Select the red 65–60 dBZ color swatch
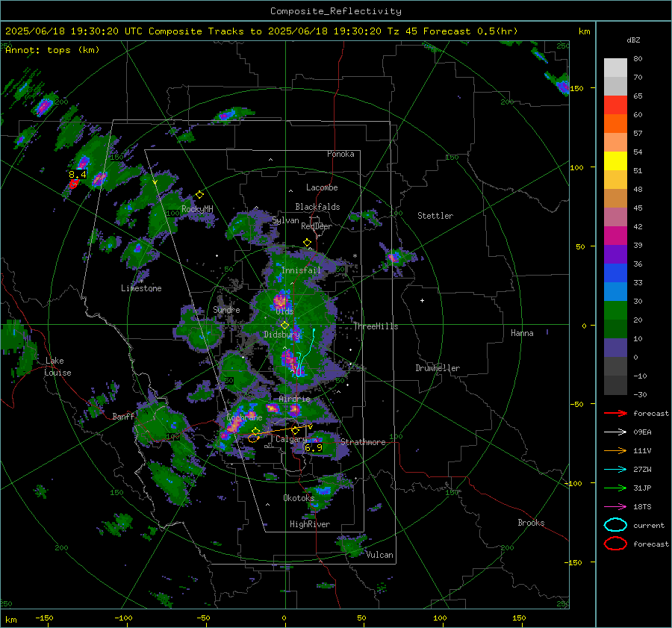 (x=615, y=105)
